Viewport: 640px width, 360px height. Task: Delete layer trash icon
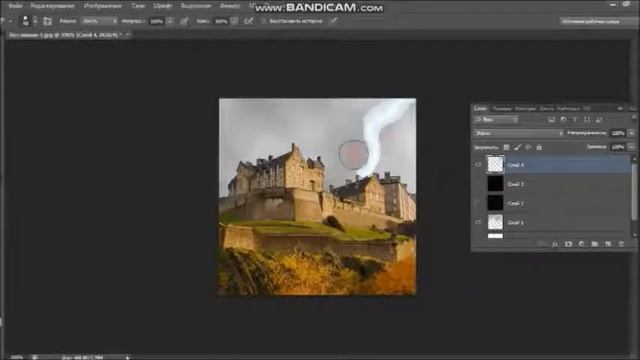click(621, 244)
